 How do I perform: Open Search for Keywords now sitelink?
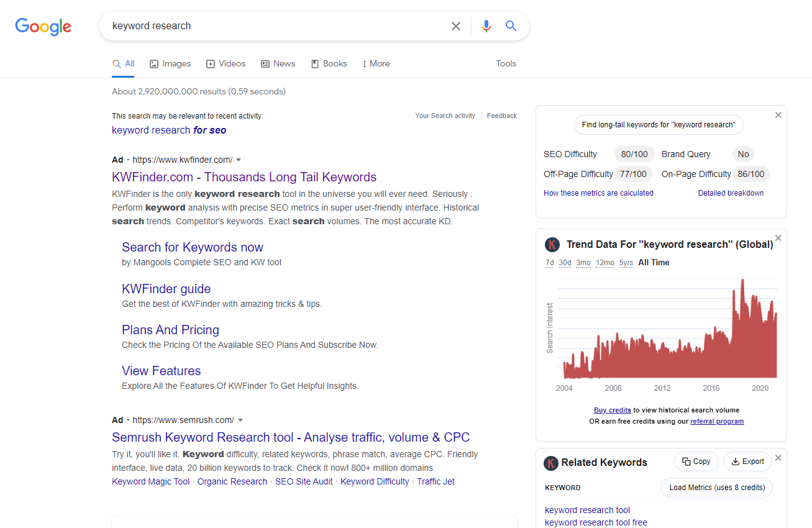[x=193, y=247]
